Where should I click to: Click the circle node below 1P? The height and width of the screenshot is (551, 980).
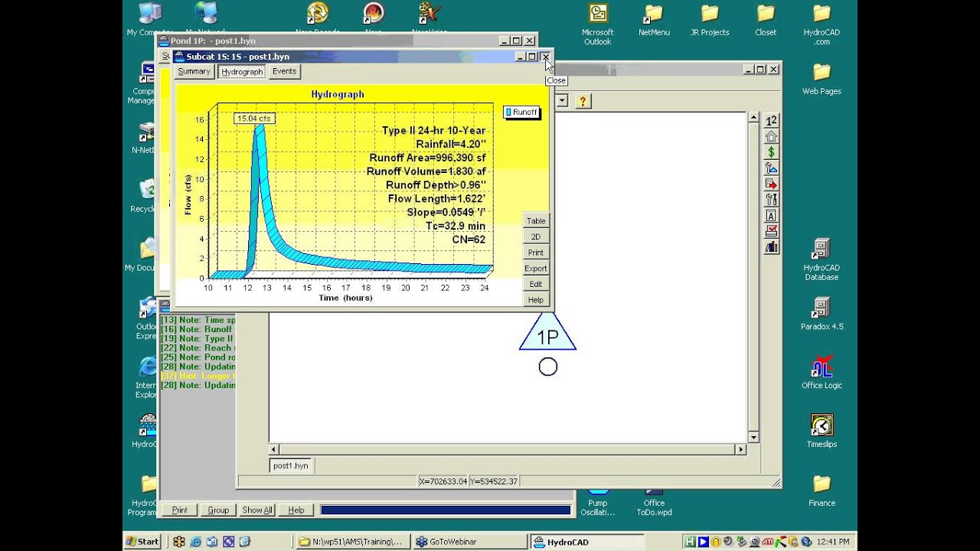click(x=547, y=367)
